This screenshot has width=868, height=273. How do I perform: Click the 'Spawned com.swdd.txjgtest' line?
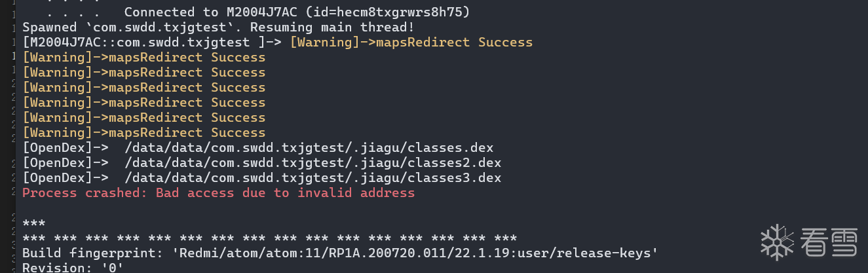click(218, 27)
